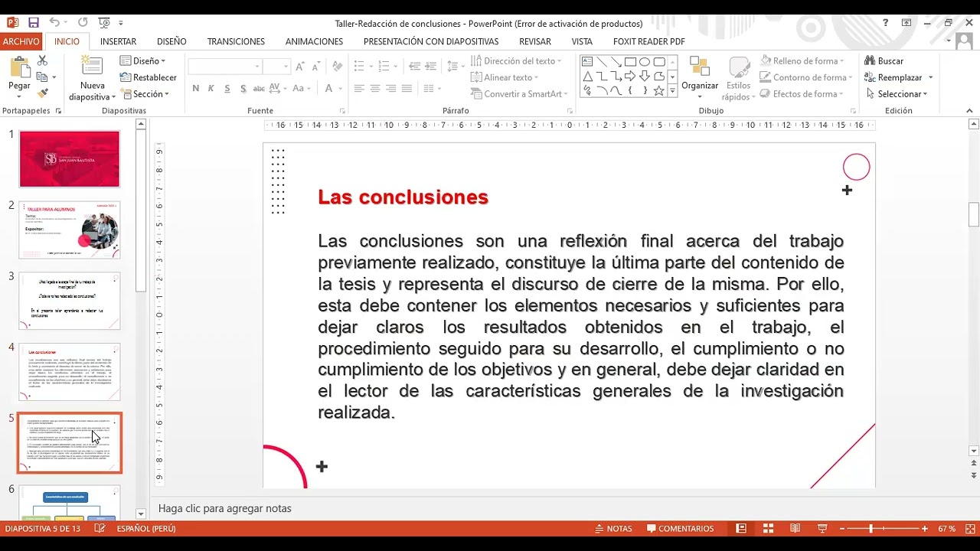Viewport: 980px width, 551px height.
Task: Toggle the NOTAS pane in status bar
Action: pyautogui.click(x=612, y=529)
